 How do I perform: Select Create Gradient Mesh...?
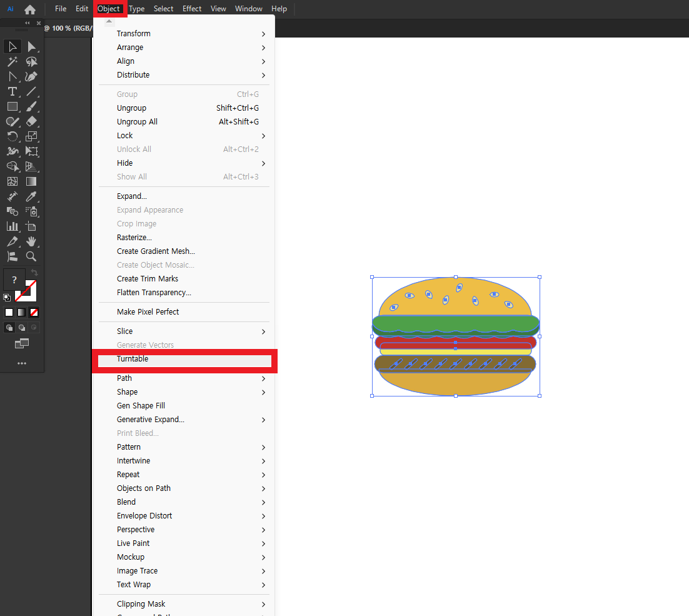pos(184,251)
